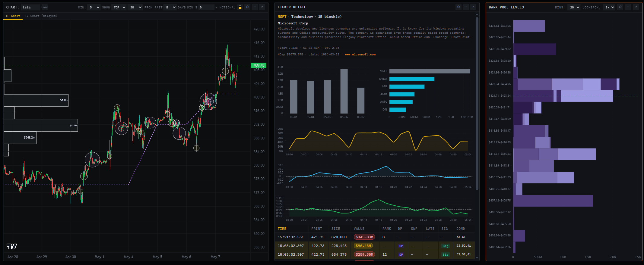The height and width of the screenshot is (265, 644).
Task: Minimize the Dark Pool Levels panel
Action: [x=628, y=7]
